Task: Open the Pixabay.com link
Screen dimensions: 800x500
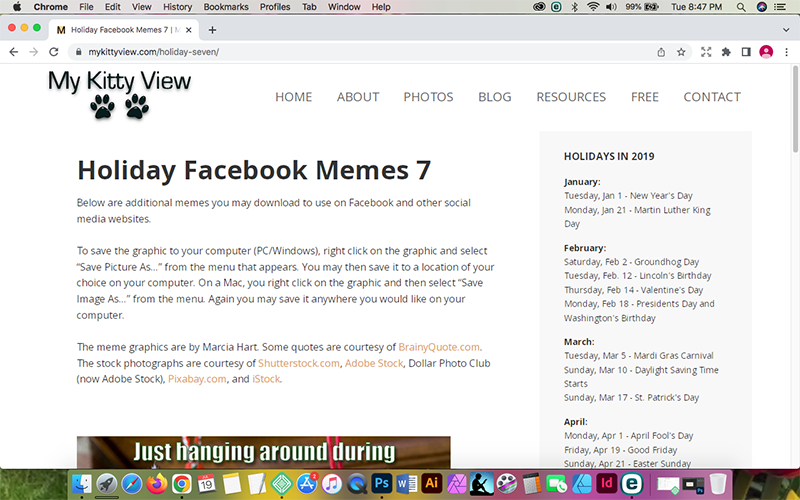Action: click(x=197, y=379)
